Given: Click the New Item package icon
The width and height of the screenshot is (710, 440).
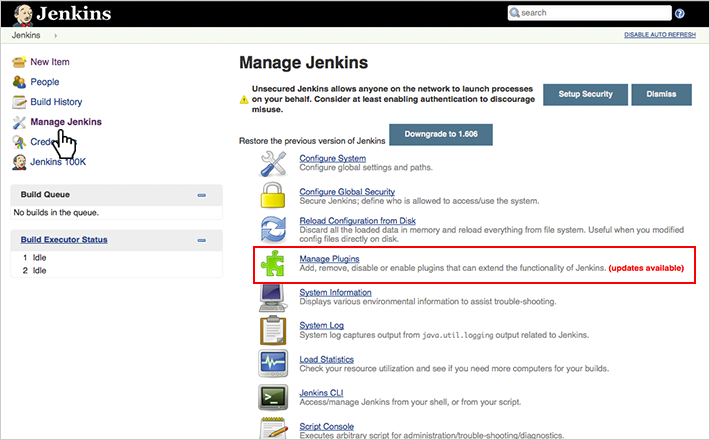Looking at the screenshot, I should (19, 62).
